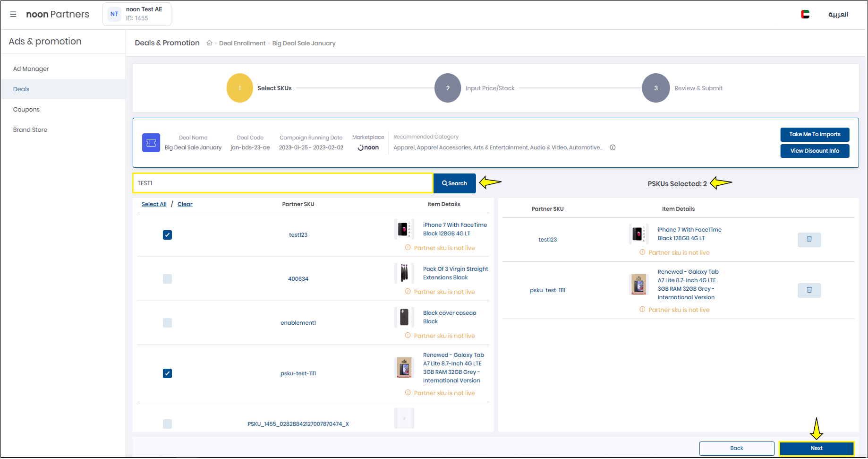The image size is (868, 459).
Task: Go to Coupons in sidebar
Action: [x=26, y=110]
